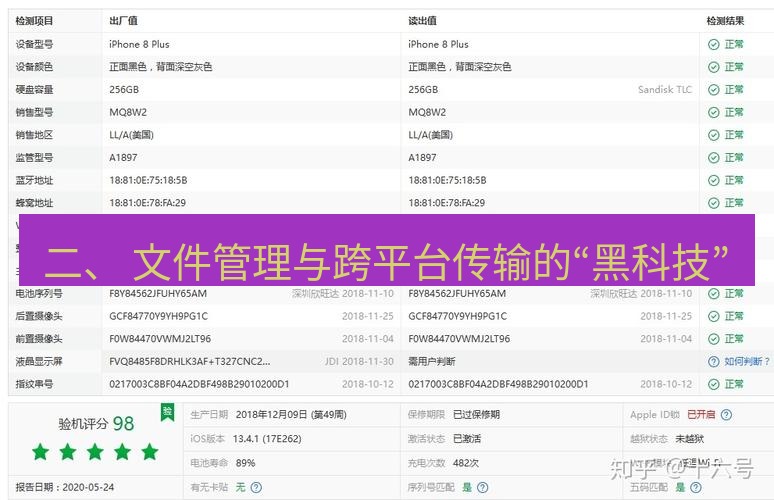Click the green check icon in 设备型号 row
774x500 pixels.
tap(713, 44)
